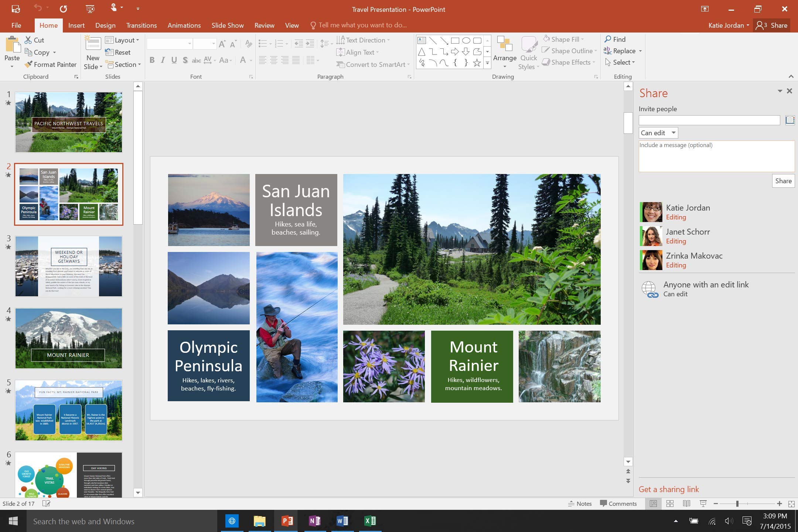The height and width of the screenshot is (532, 798).
Task: Expand the Select dropdown in Editing
Action: pos(623,62)
